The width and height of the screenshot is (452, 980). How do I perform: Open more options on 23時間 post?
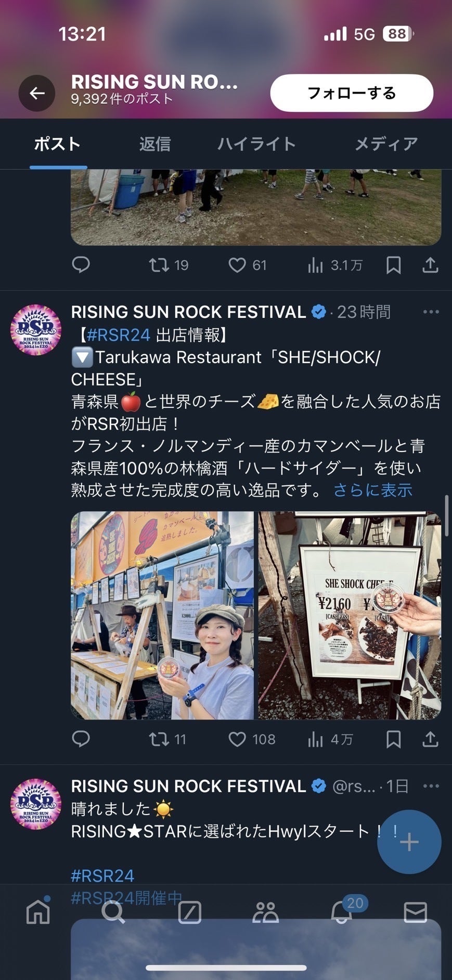(x=431, y=312)
